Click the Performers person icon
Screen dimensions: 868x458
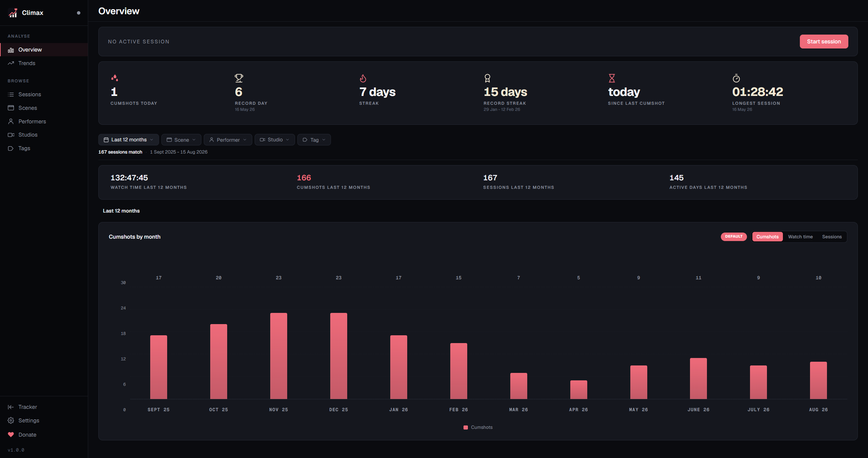tap(11, 121)
